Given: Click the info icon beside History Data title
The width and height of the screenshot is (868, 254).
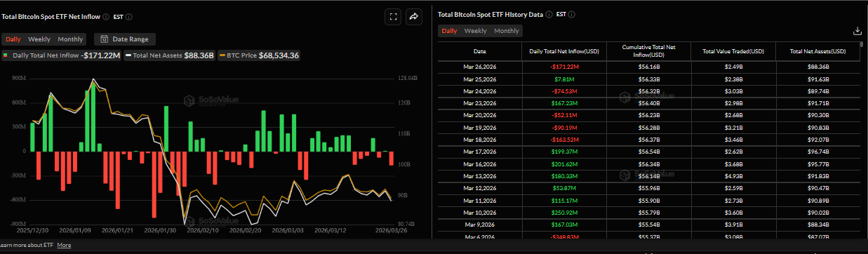Looking at the screenshot, I should coord(549,14).
